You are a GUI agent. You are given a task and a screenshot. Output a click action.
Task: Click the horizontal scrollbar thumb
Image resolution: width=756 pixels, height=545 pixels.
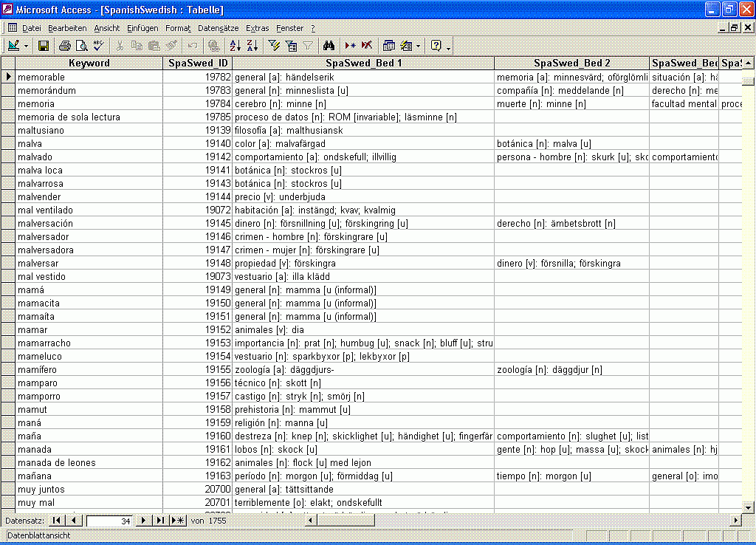346,521
